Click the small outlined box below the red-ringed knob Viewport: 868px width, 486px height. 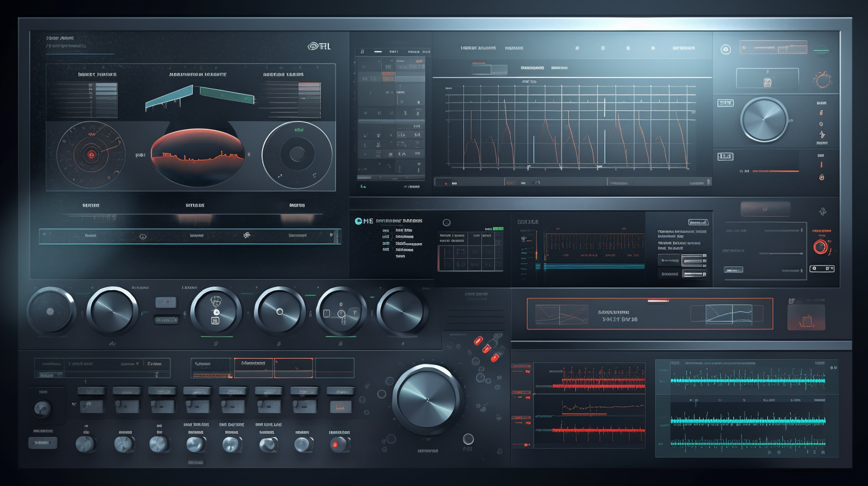[x=822, y=269]
